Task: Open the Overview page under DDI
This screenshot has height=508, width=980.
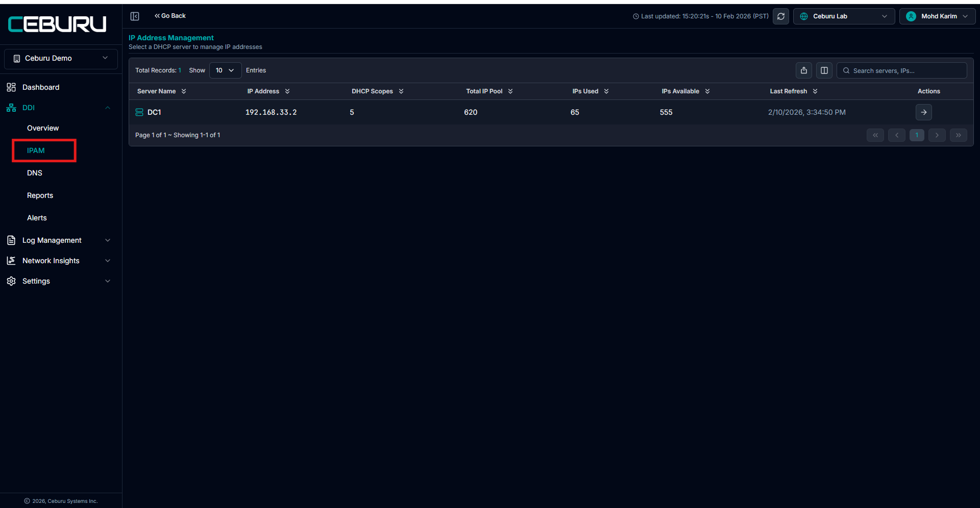Action: tap(43, 128)
